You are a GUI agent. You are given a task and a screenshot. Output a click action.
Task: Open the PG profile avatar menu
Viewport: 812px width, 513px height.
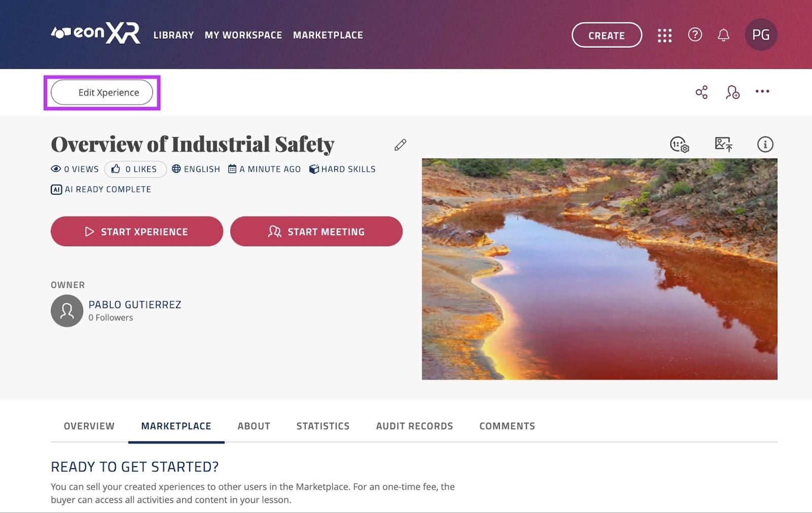tap(761, 35)
